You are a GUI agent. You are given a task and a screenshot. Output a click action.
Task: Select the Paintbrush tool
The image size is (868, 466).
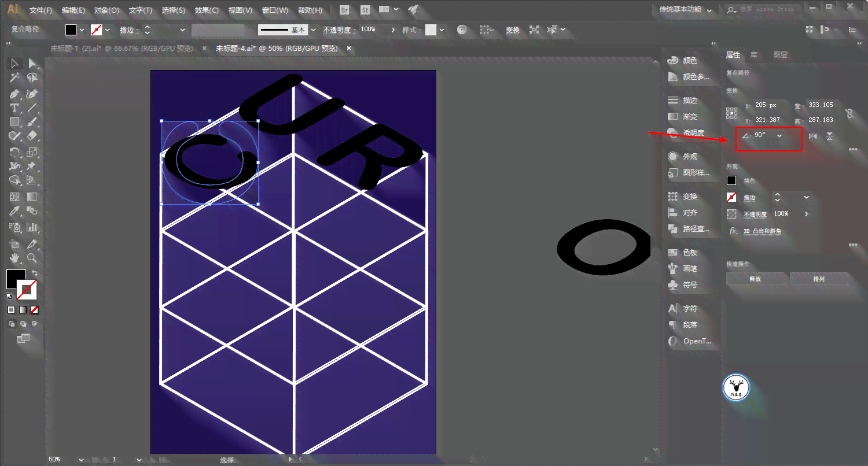[x=32, y=122]
